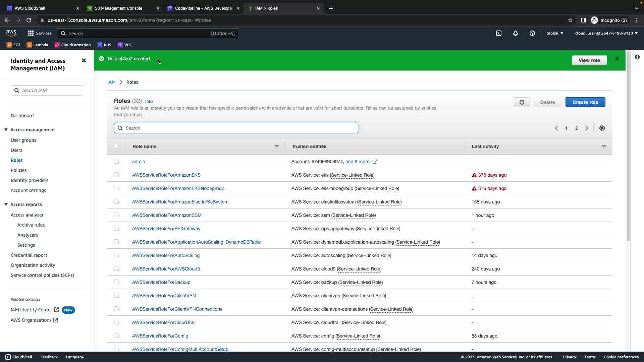Select the AWSServiceRoleForAmazonSSM checkbox
The height and width of the screenshot is (362, 644).
tap(116, 215)
